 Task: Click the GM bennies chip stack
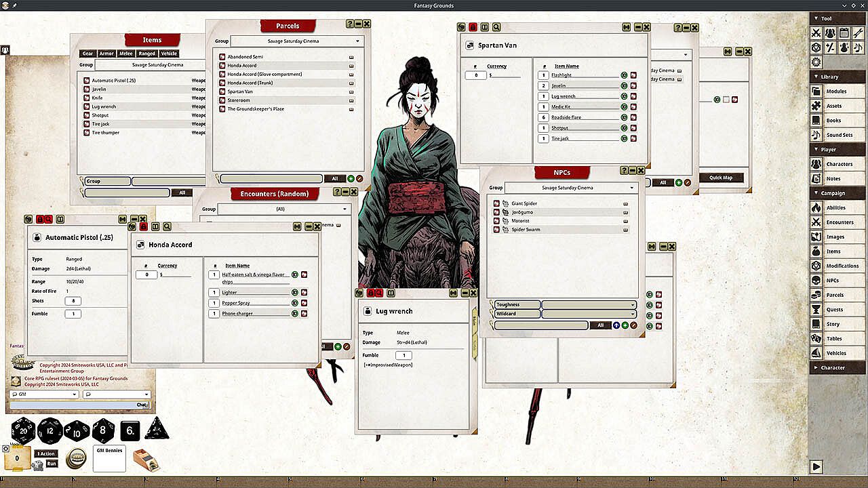[76, 458]
